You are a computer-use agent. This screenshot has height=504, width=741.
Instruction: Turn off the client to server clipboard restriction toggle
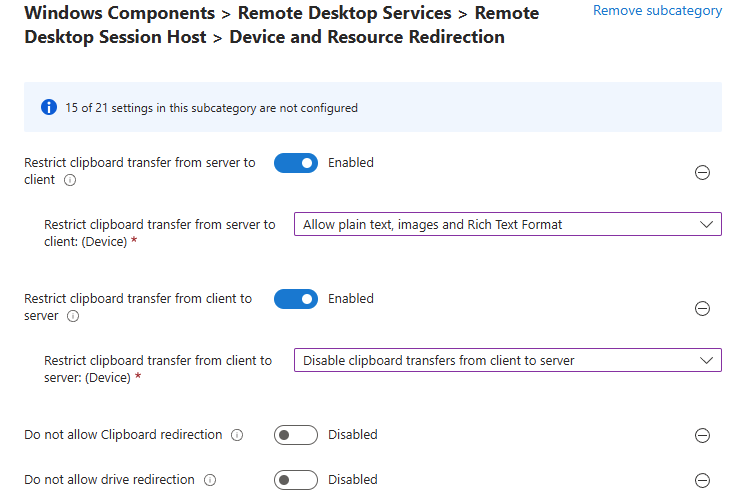(296, 299)
